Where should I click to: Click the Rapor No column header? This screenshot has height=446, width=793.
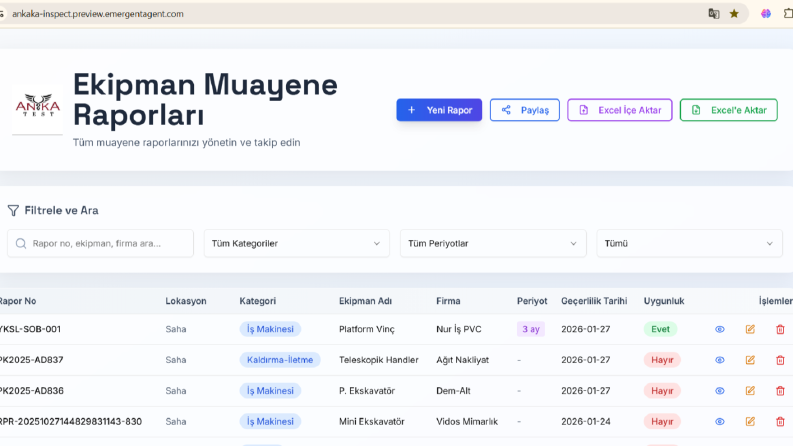click(x=18, y=301)
